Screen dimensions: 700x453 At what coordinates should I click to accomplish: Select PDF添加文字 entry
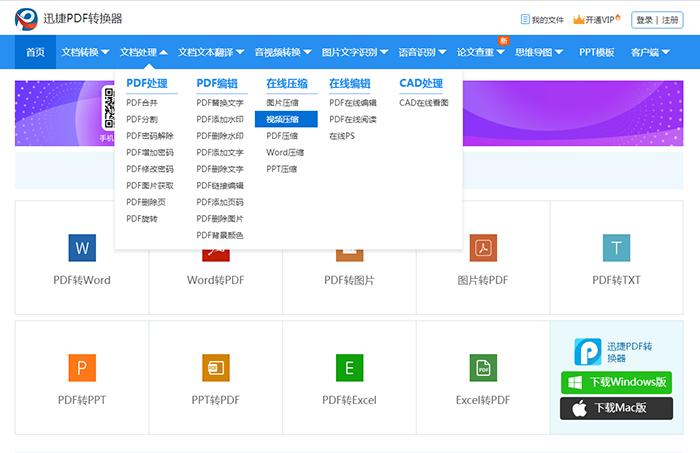[x=220, y=152]
